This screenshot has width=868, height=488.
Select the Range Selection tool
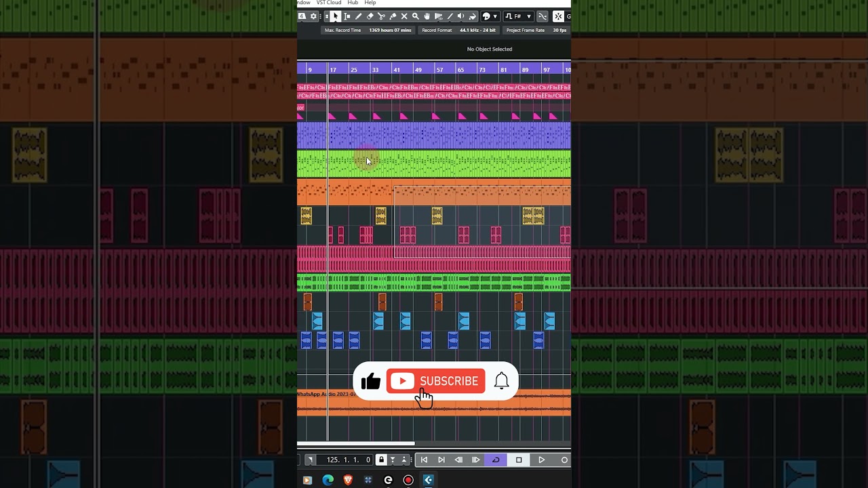347,16
